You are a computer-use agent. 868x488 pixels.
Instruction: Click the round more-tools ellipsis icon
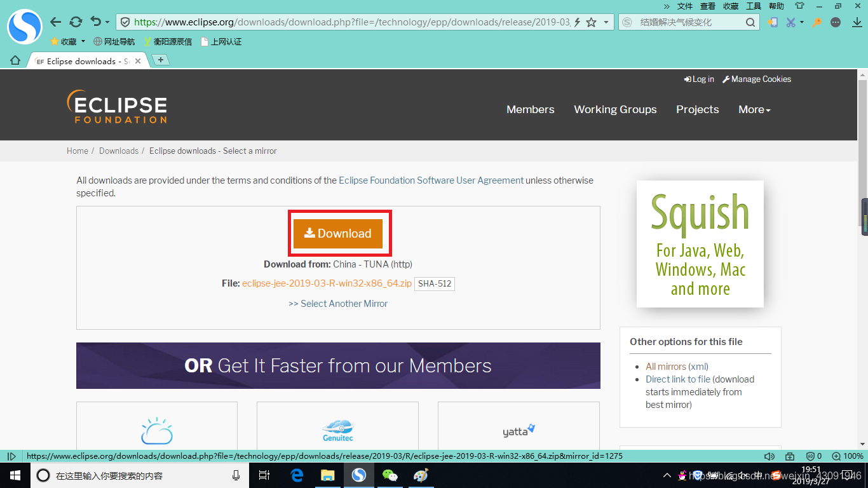(836, 22)
